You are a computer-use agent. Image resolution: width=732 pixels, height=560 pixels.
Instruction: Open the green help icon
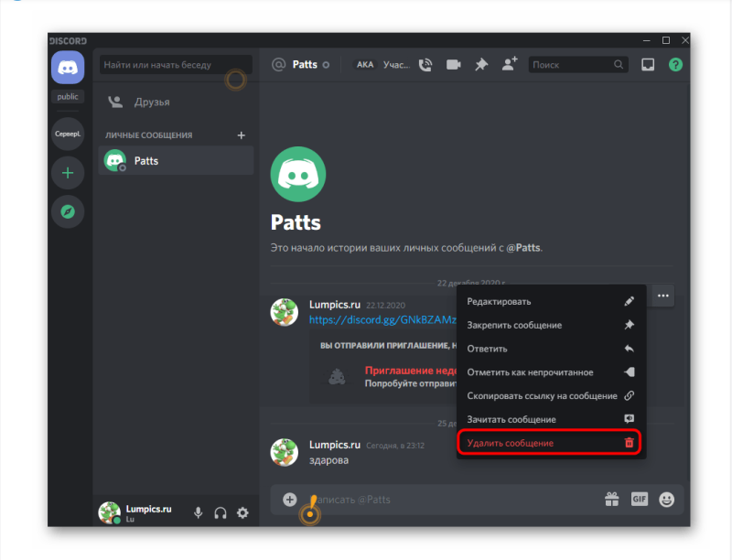coord(675,64)
